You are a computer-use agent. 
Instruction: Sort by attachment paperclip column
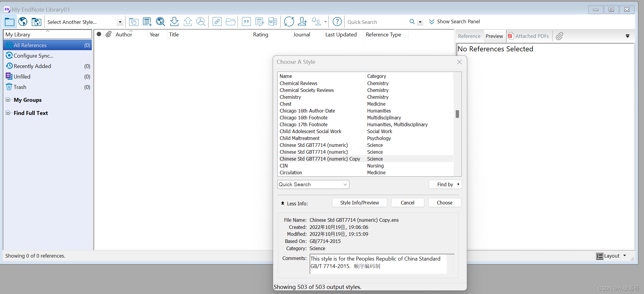pyautogui.click(x=108, y=34)
